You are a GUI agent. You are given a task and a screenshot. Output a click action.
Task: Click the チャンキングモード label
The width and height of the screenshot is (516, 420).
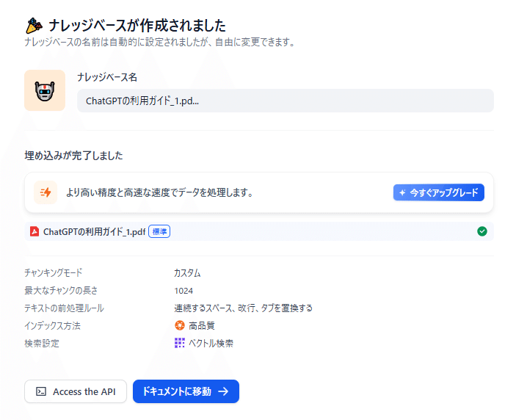pyautogui.click(x=54, y=273)
